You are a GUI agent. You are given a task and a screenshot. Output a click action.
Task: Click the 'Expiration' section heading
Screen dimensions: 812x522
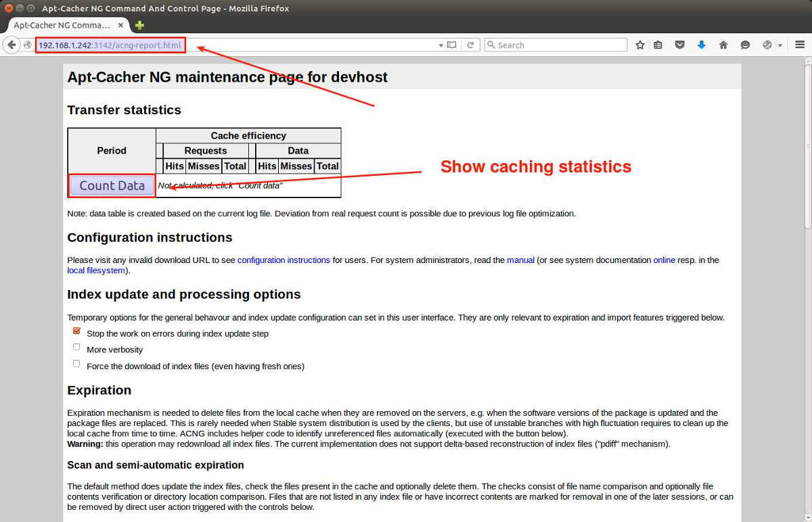(x=99, y=390)
